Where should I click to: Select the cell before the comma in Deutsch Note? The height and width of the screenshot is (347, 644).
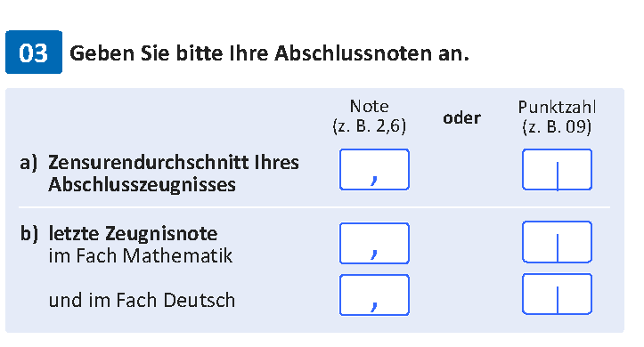pyautogui.click(x=355, y=295)
